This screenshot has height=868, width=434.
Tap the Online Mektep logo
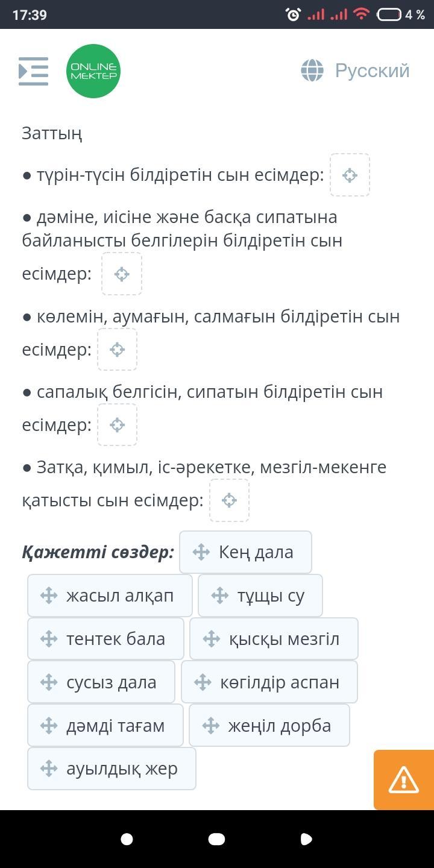[93, 71]
